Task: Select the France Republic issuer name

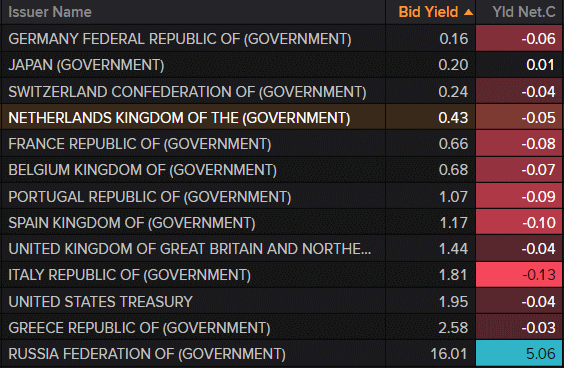Action: pyautogui.click(x=140, y=144)
